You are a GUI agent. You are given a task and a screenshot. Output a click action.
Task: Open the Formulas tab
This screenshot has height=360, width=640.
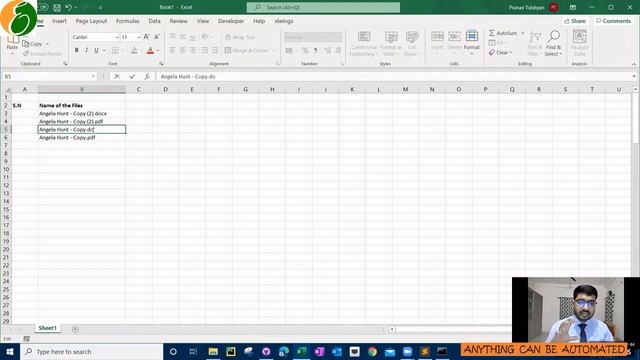(x=127, y=21)
